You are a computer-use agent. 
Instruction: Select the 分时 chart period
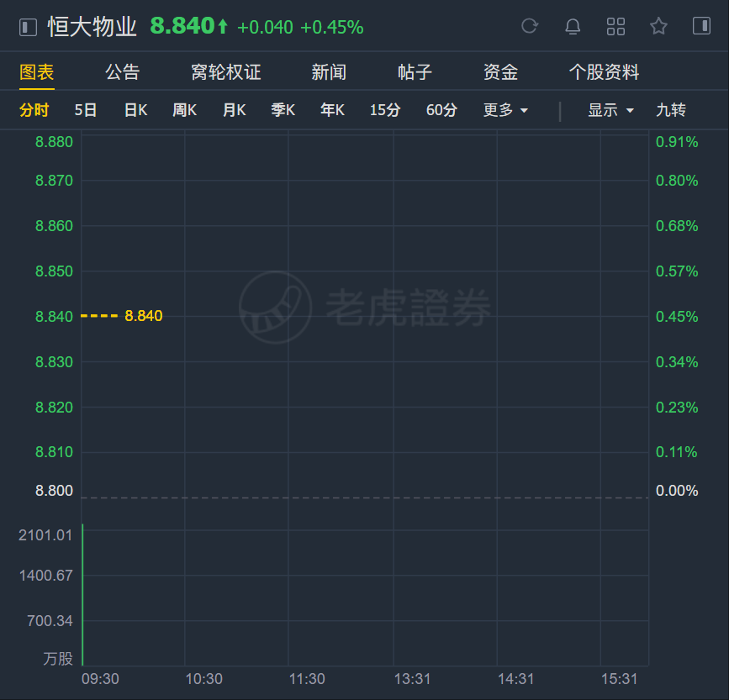coord(34,111)
